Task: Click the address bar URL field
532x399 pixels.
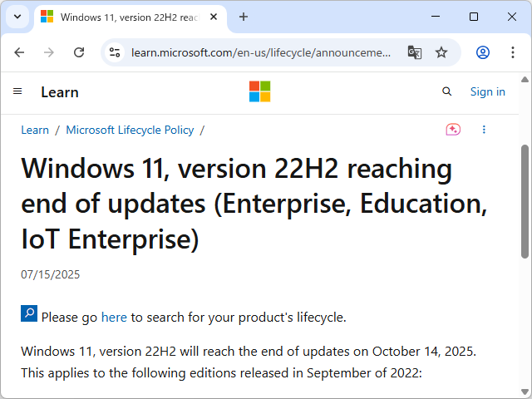Action: 261,52
